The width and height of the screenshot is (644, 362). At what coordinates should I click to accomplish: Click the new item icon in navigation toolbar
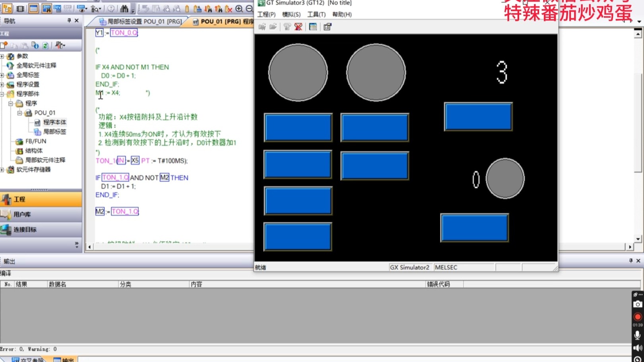point(4,45)
